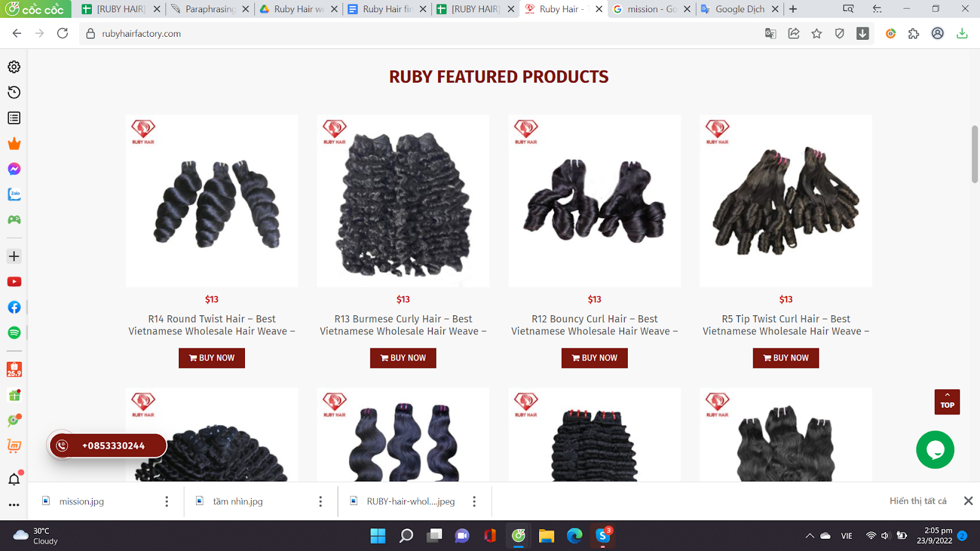980x551 pixels.
Task: Open the translate page icon
Action: [771, 34]
